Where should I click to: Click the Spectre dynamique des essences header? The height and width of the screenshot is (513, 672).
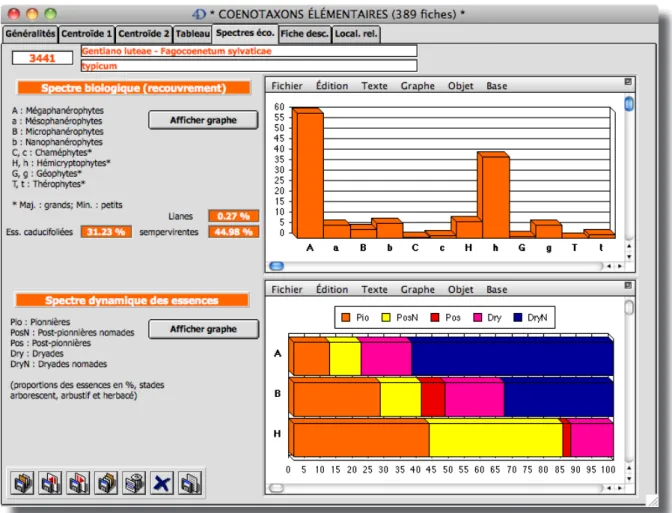[132, 300]
